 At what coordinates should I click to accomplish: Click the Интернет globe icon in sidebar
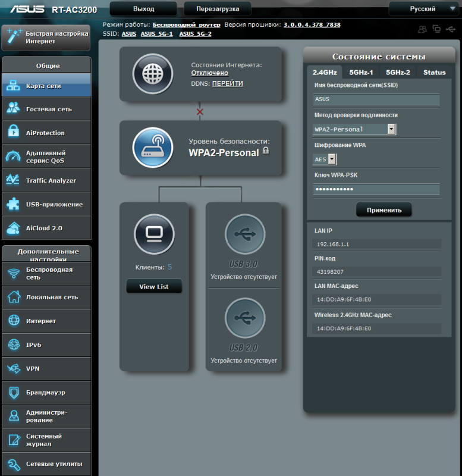[14, 320]
